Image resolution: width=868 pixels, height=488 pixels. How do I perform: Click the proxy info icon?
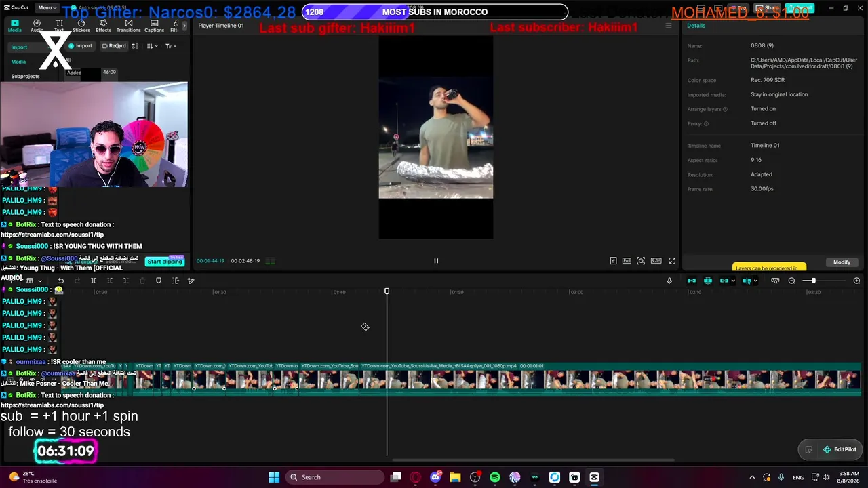click(706, 124)
